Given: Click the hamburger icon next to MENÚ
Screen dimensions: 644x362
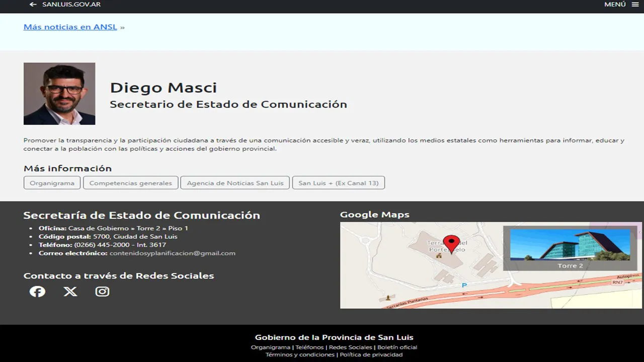Looking at the screenshot, I should [x=634, y=4].
